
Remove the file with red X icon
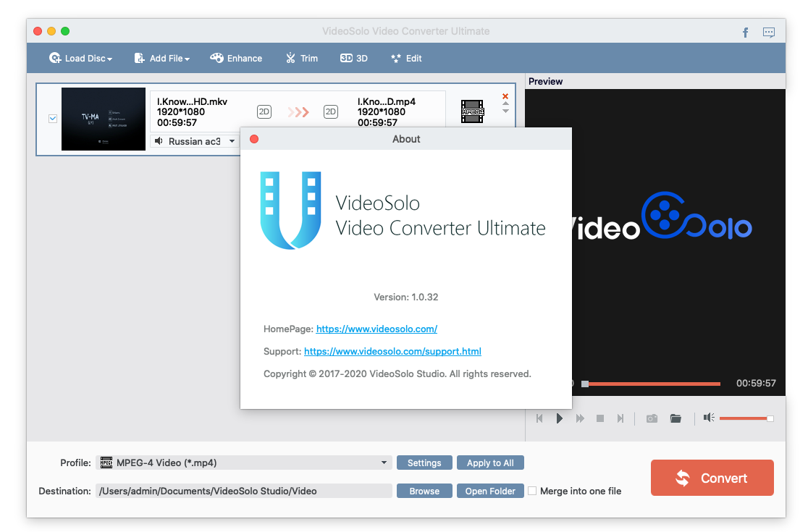(x=505, y=96)
